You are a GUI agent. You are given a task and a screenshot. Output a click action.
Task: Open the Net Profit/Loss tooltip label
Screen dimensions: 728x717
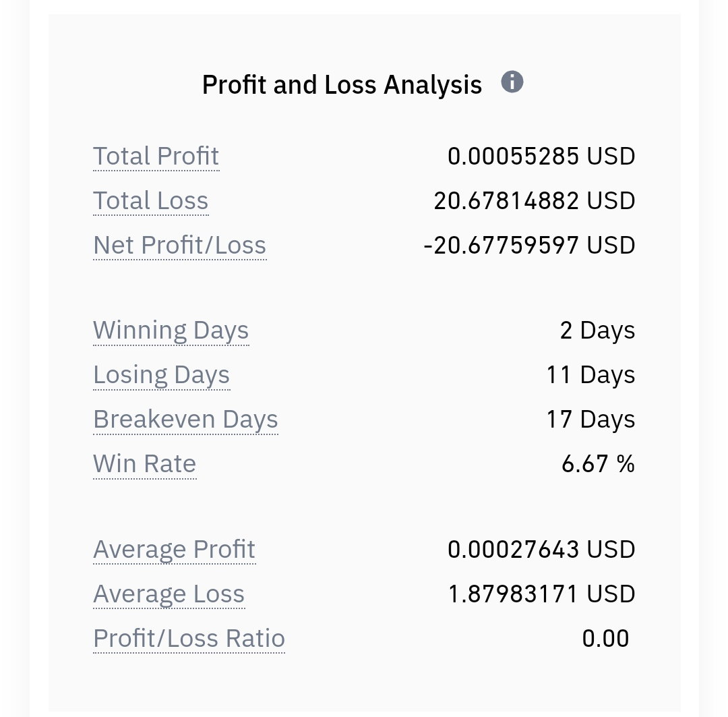tap(180, 246)
